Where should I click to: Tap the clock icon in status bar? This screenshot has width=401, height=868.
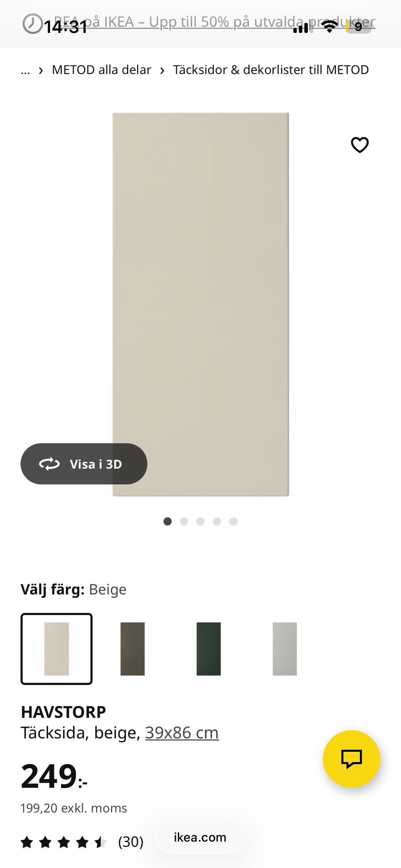click(x=32, y=23)
